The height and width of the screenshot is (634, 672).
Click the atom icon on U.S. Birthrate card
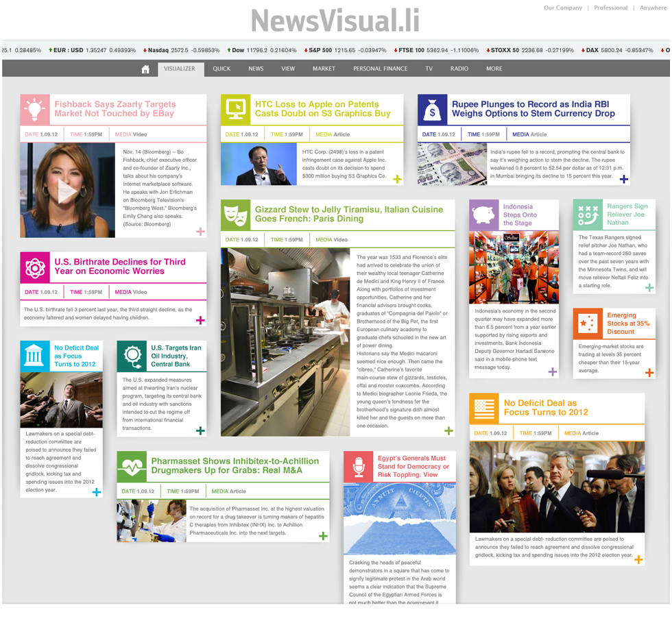34,267
